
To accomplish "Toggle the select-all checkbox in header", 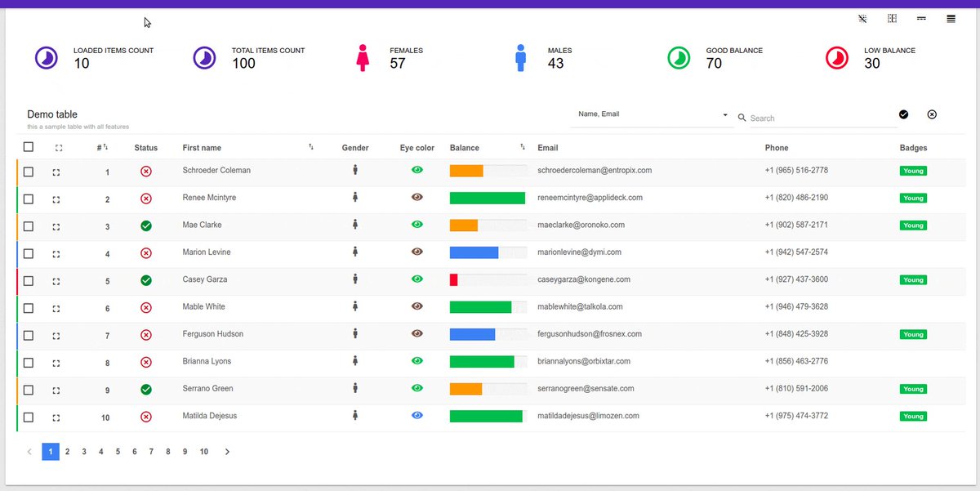I will coord(29,147).
